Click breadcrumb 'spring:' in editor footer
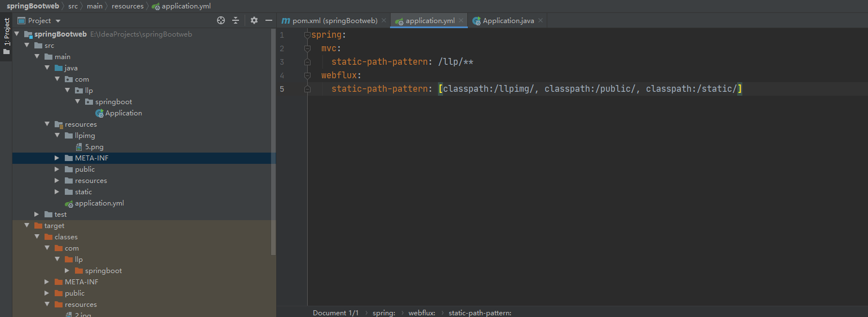 click(384, 312)
